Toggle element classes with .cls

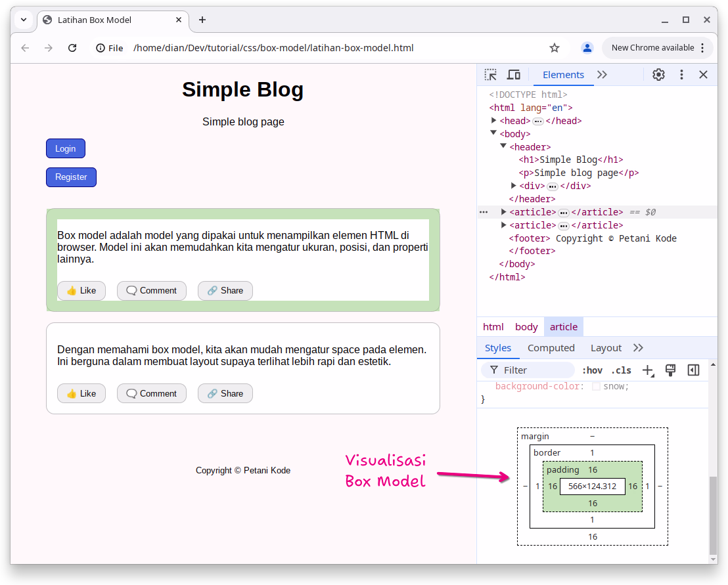(x=621, y=370)
